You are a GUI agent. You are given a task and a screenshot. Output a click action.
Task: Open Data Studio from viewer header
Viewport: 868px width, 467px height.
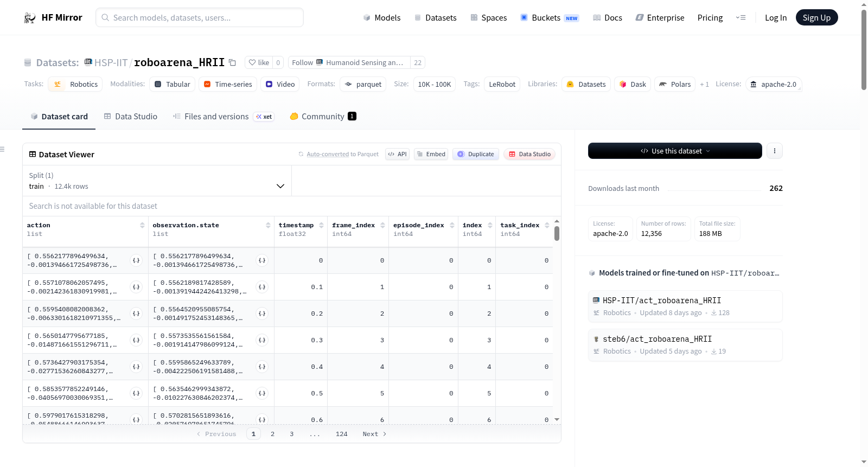click(529, 154)
